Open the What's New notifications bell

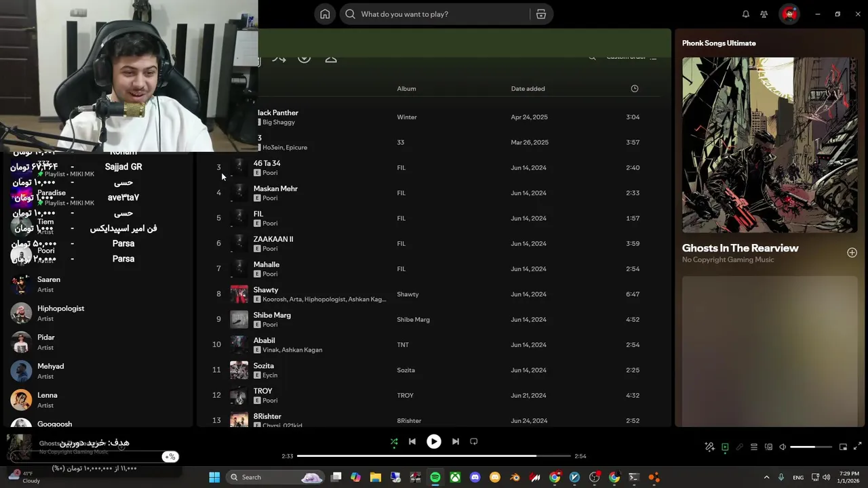[x=746, y=14]
